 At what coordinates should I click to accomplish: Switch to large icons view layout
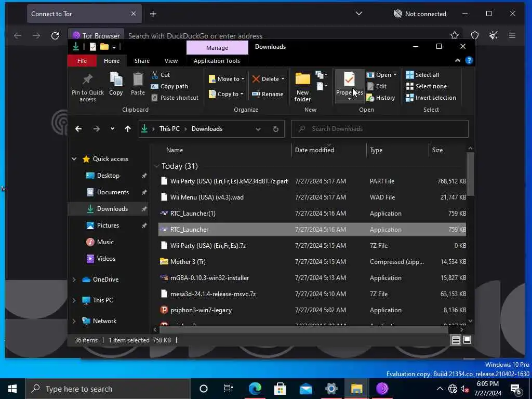[x=467, y=340]
